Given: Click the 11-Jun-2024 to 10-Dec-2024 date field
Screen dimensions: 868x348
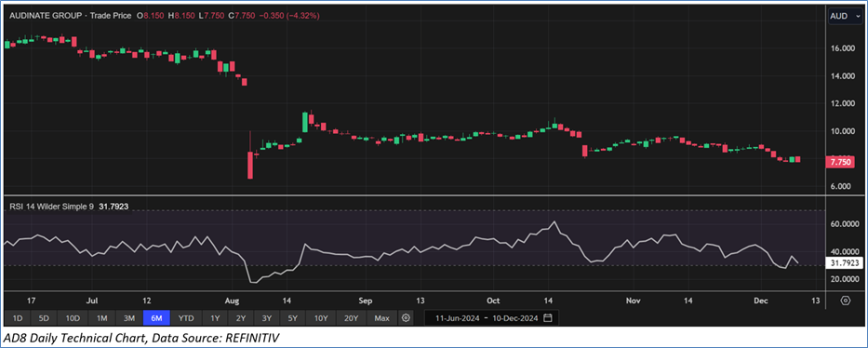Looking at the screenshot, I should click(x=491, y=318).
